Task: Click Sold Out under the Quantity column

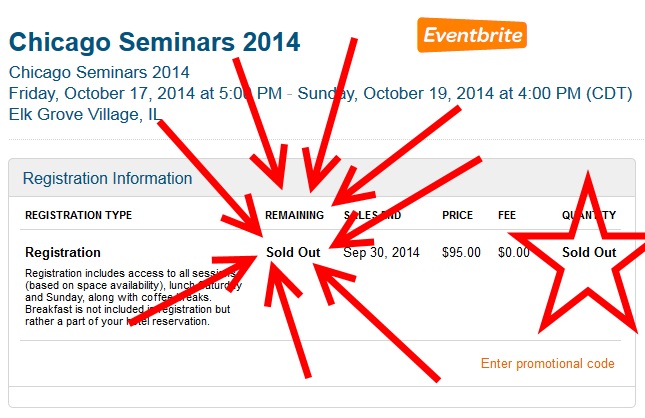Action: (x=589, y=252)
